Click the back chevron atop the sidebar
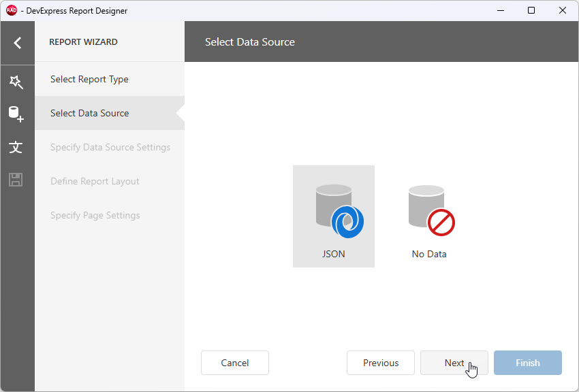The height and width of the screenshot is (392, 579). [x=17, y=42]
